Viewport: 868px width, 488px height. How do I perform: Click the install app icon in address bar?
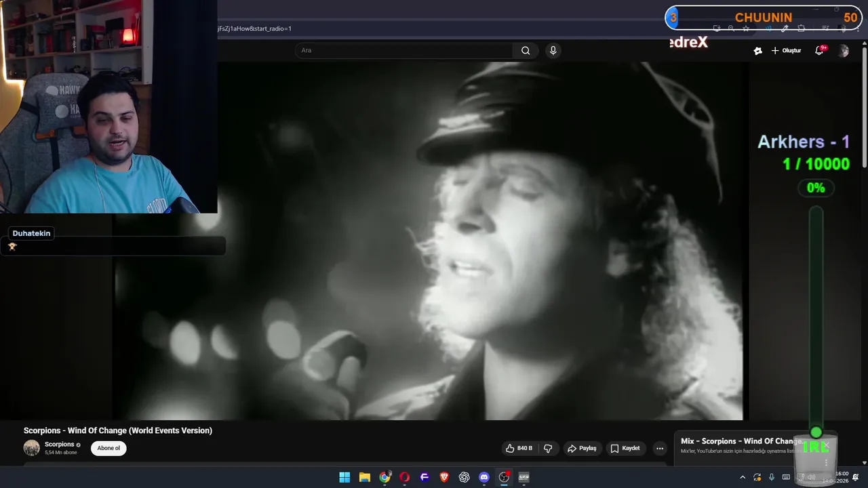tap(717, 28)
